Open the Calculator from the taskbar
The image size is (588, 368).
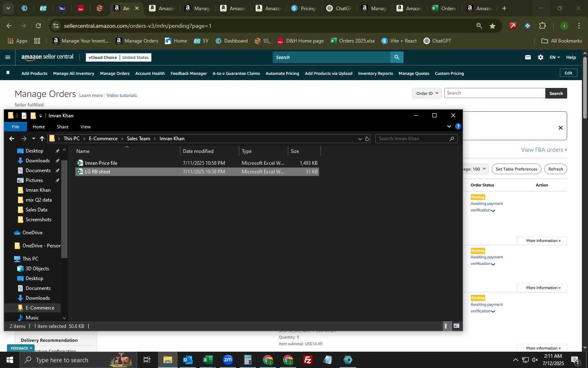click(247, 360)
